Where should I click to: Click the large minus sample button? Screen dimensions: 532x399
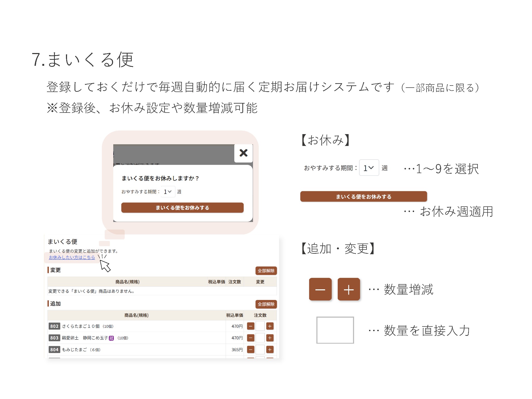tap(320, 289)
